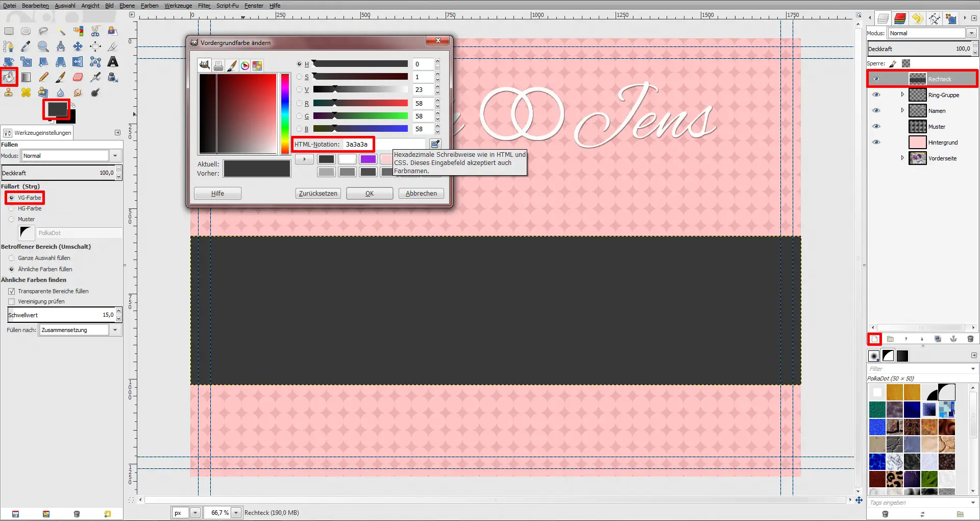Hide the Muster layer
This screenshot has height=521, width=980.
click(876, 126)
